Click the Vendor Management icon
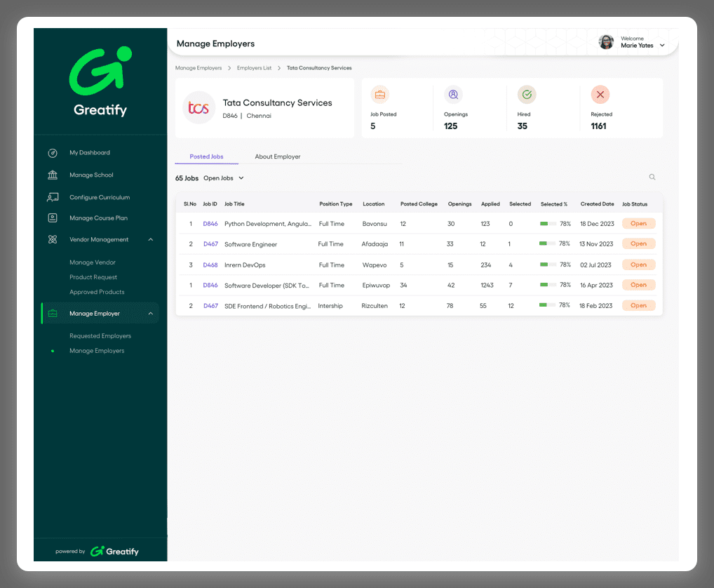Image resolution: width=714 pixels, height=588 pixels. tap(53, 240)
